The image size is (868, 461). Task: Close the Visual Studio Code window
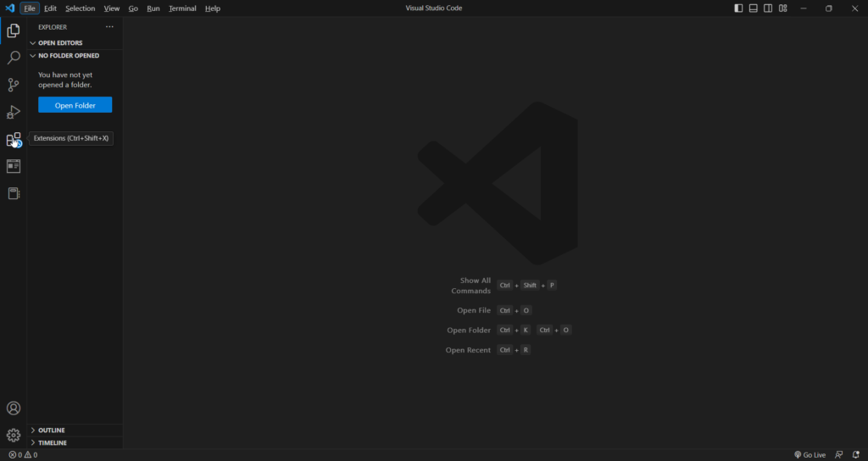tap(854, 8)
